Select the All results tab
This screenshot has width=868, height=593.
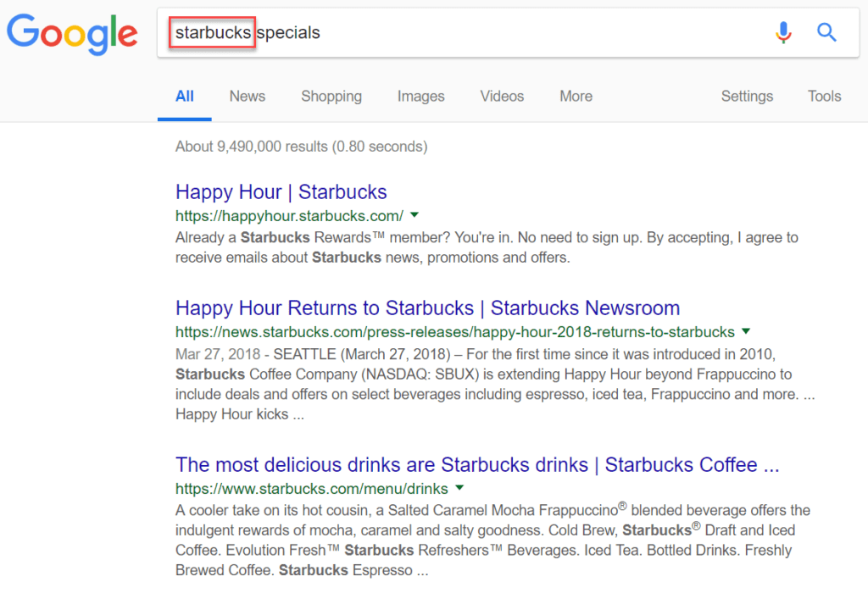(x=184, y=97)
